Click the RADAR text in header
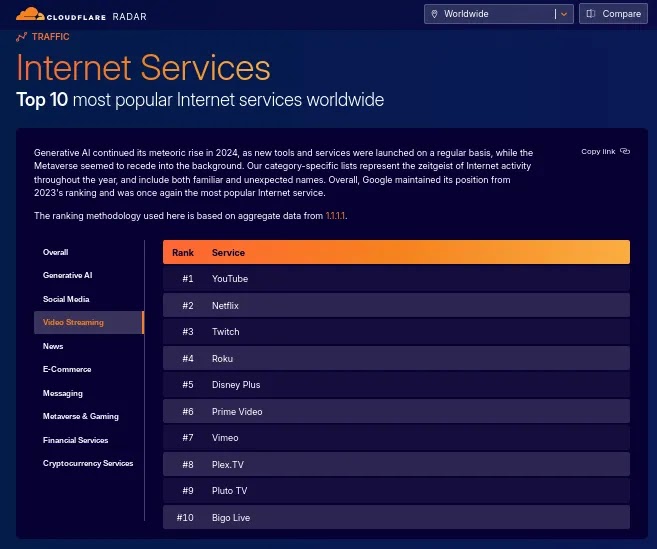The image size is (657, 549). click(x=129, y=17)
